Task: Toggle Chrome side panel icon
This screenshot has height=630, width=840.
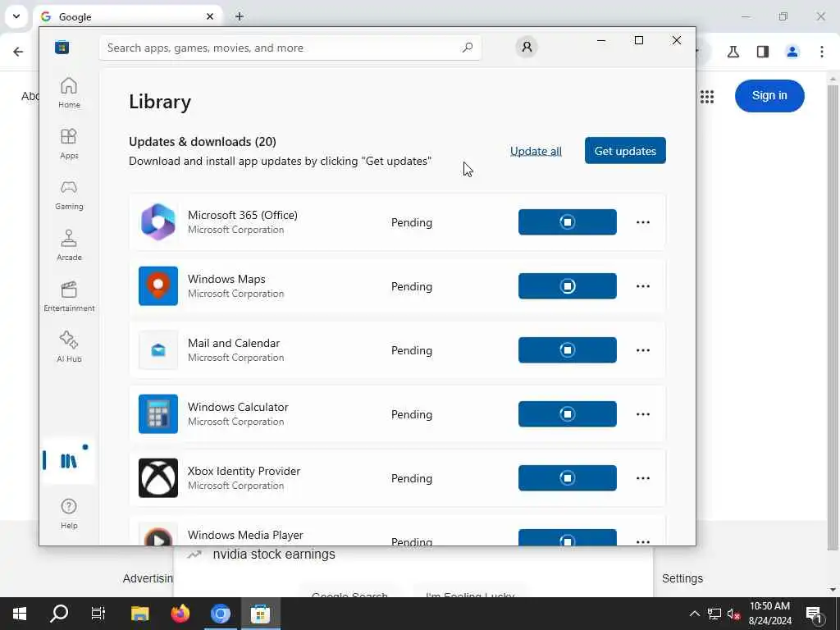Action: click(763, 52)
